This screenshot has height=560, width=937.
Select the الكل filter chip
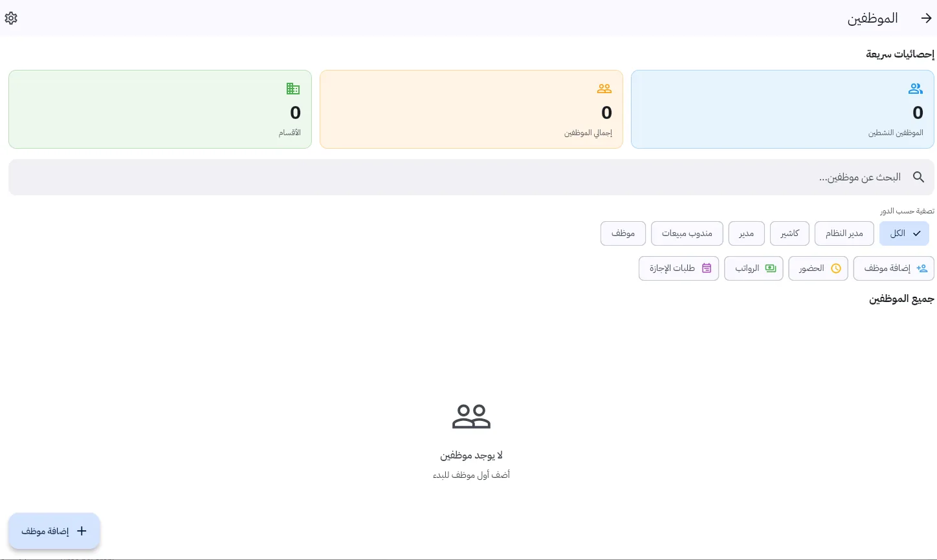click(904, 233)
